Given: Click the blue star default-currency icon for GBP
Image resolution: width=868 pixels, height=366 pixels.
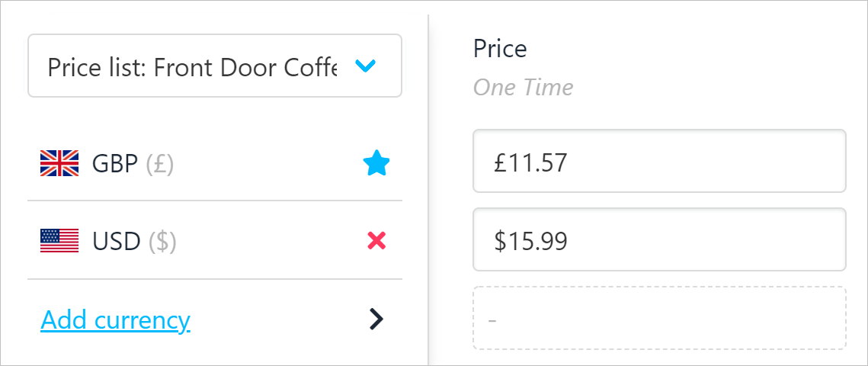Looking at the screenshot, I should (376, 163).
